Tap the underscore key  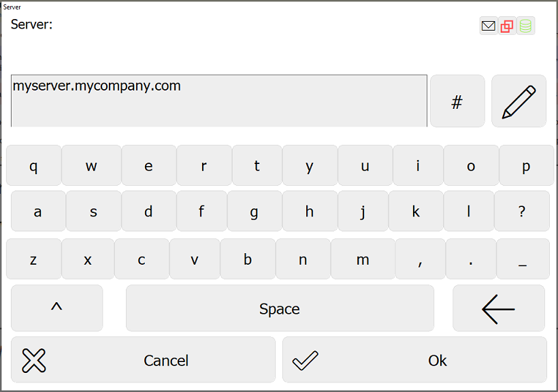(x=523, y=259)
